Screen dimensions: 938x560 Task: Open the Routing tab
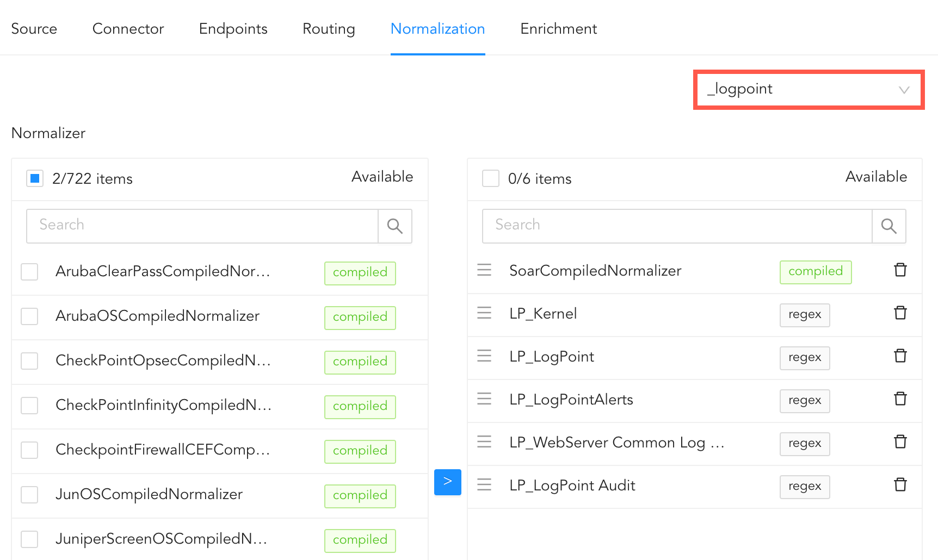tap(329, 29)
